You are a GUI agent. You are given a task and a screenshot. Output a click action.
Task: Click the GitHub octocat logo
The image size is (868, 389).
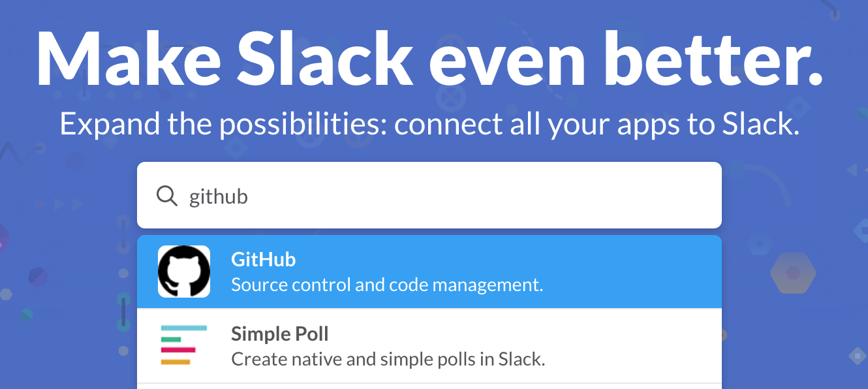click(x=184, y=272)
